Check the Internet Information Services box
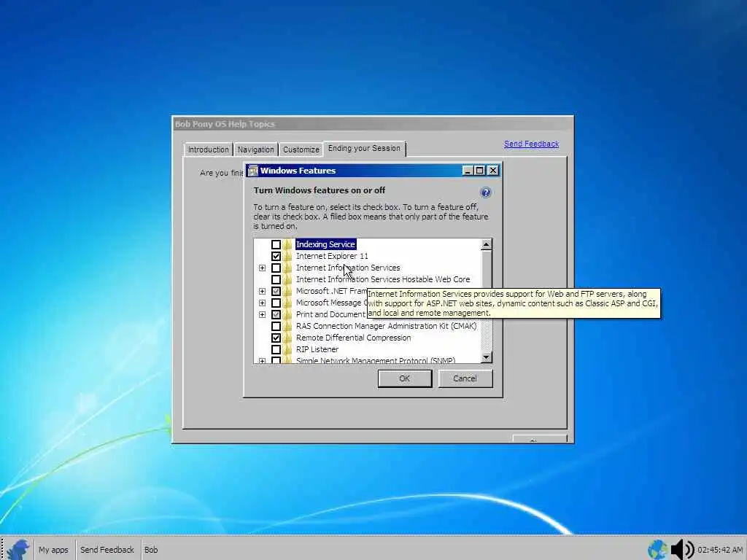Image resolution: width=747 pixels, height=560 pixels. (276, 268)
